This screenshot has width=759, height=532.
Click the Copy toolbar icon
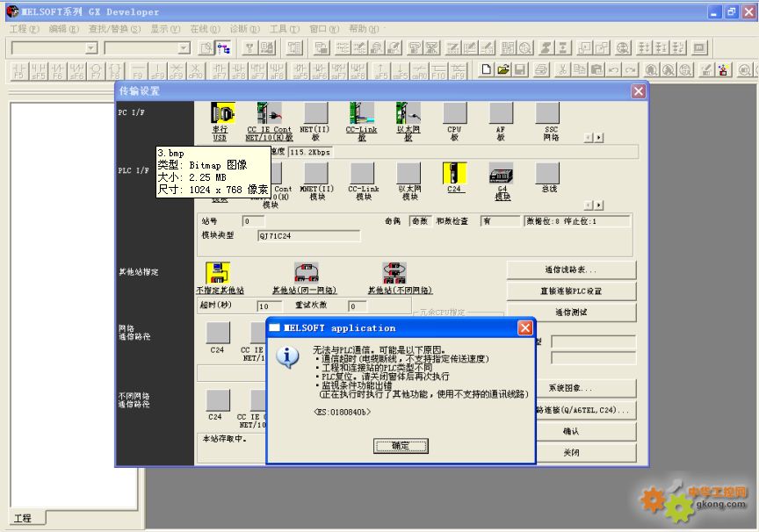click(580, 70)
